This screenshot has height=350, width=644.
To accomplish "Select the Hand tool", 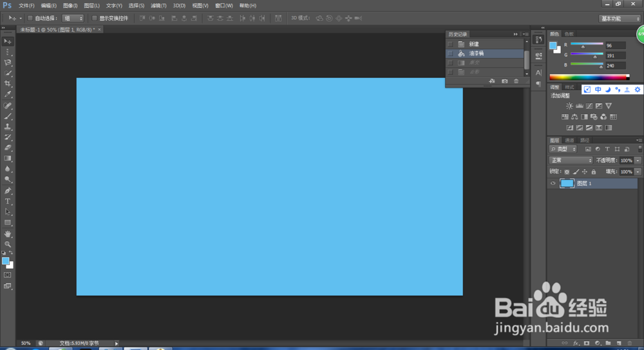I will 7,233.
